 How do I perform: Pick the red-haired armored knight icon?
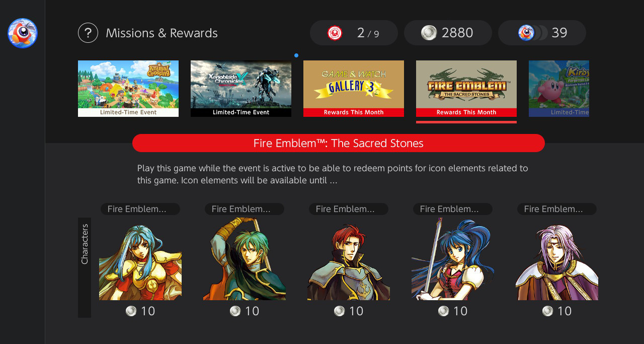349,259
